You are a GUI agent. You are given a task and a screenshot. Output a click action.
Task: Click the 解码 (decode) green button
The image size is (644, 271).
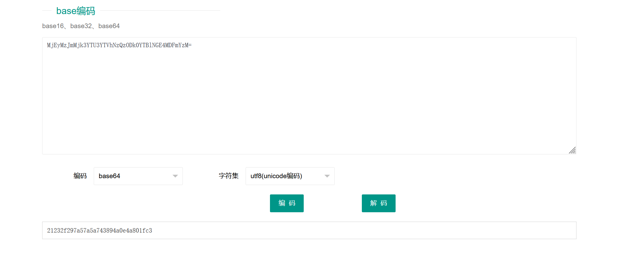pos(378,203)
